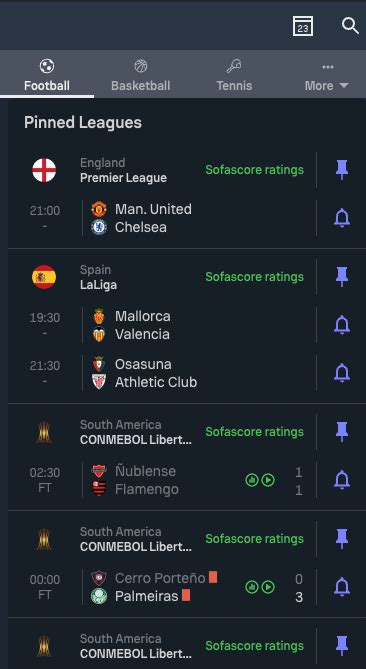Image resolution: width=366 pixels, height=669 pixels.
Task: Toggle notification bell for Mallorca vs Valencia
Action: coord(342,325)
